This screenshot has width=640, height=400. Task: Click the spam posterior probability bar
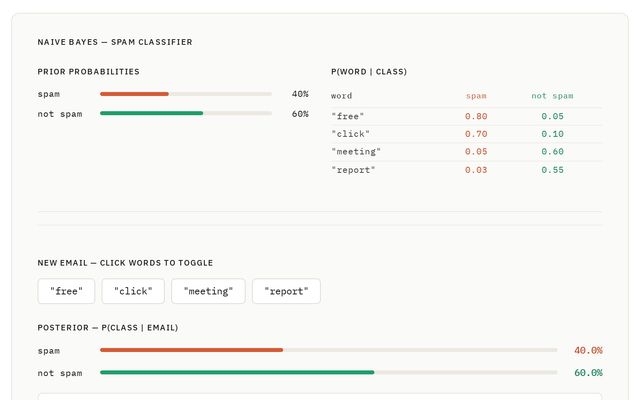coord(328,350)
